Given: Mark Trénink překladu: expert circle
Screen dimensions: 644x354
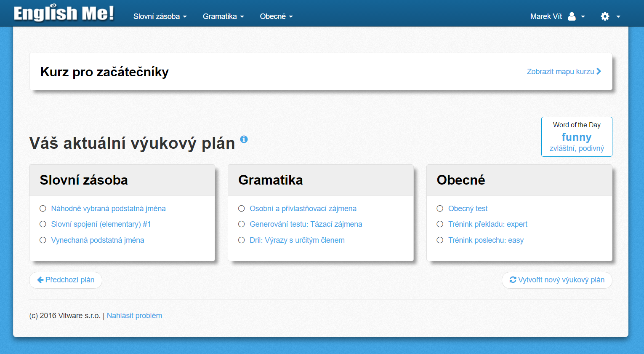Looking at the screenshot, I should click(440, 224).
